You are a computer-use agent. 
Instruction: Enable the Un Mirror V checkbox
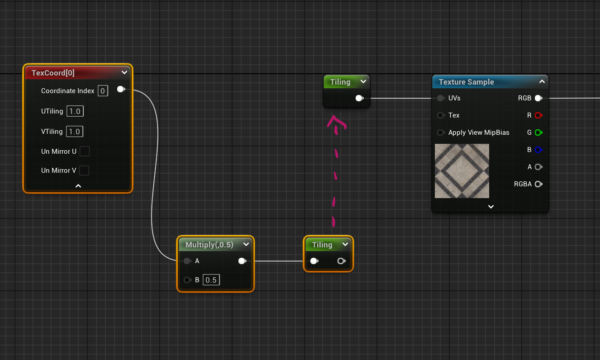point(84,170)
